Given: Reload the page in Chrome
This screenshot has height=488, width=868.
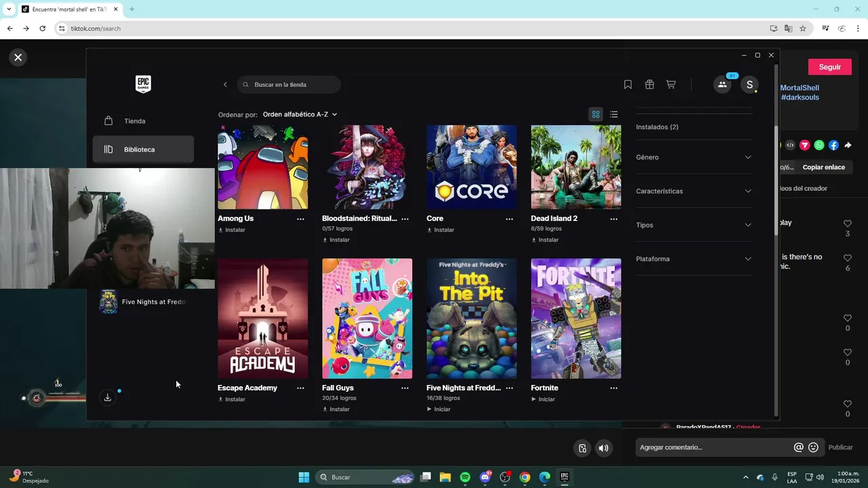Looking at the screenshot, I should pos(42,28).
